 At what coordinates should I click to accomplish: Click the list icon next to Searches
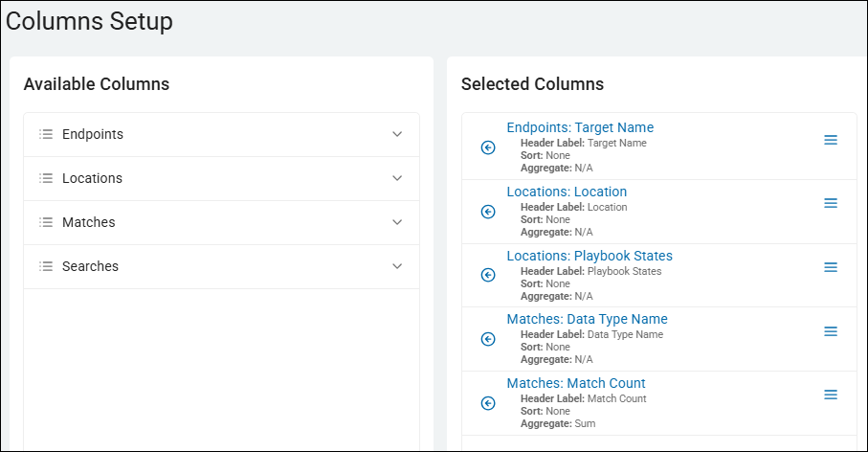(46, 266)
